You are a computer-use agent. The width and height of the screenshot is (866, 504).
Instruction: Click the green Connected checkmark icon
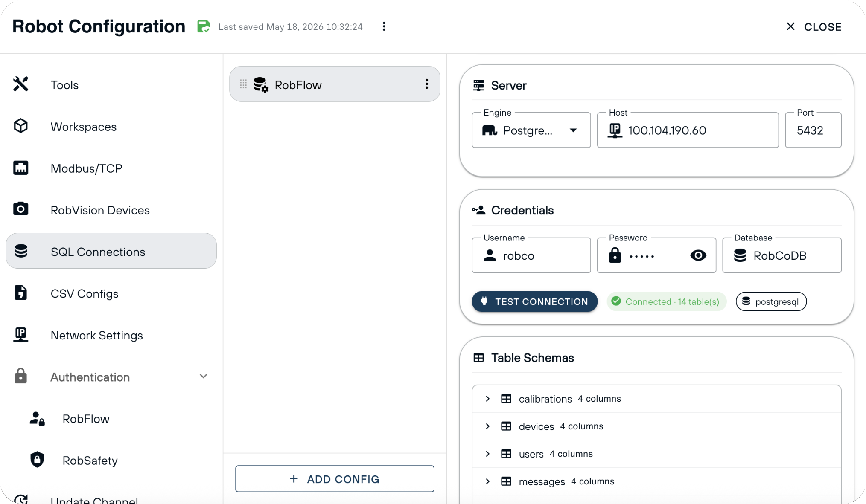pyautogui.click(x=616, y=301)
